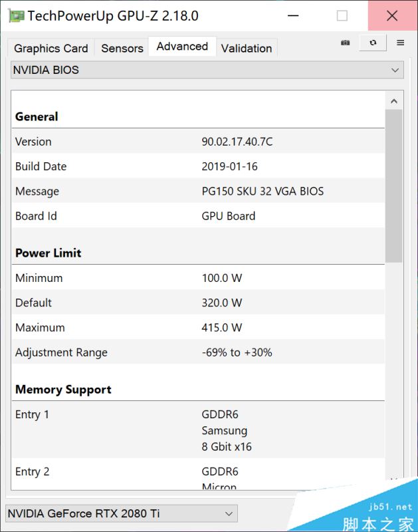Image resolution: width=418 pixels, height=532 pixels.
Task: Click the Memory Support section header
Action: [x=63, y=390]
